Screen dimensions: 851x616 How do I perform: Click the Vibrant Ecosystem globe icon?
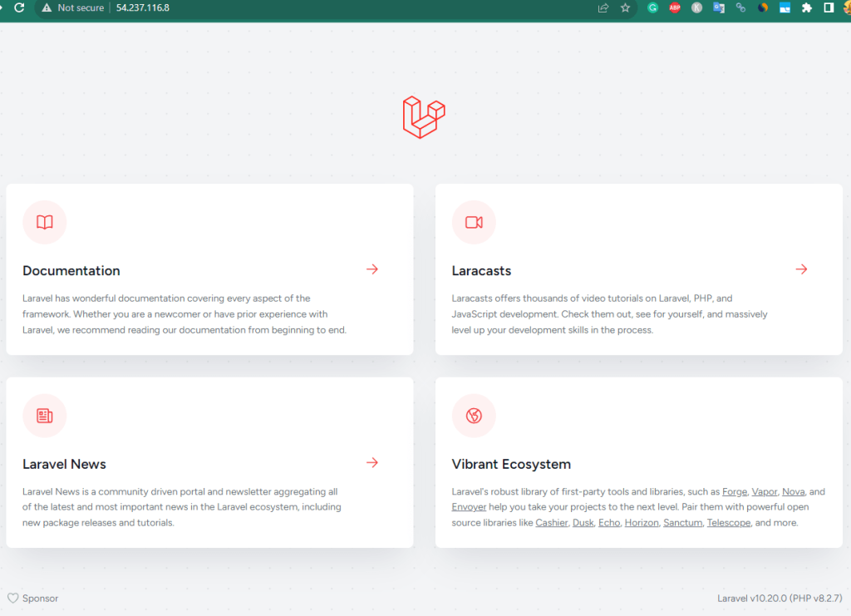pos(474,416)
